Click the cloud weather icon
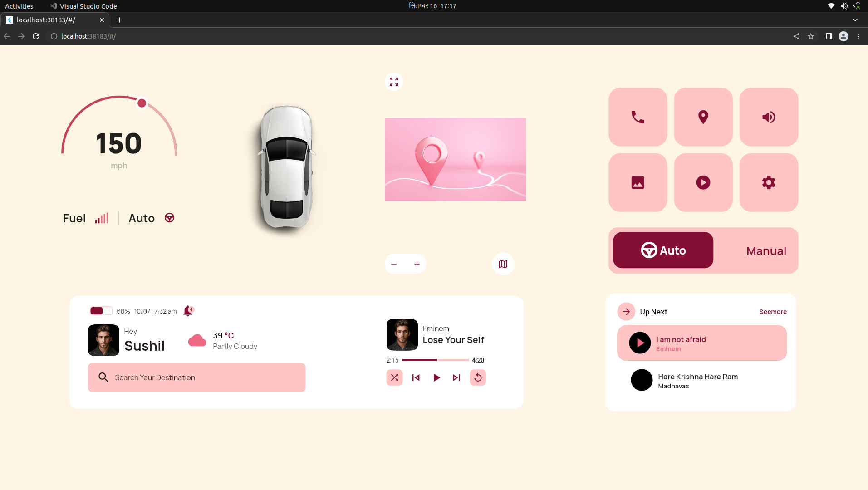 pyautogui.click(x=197, y=340)
